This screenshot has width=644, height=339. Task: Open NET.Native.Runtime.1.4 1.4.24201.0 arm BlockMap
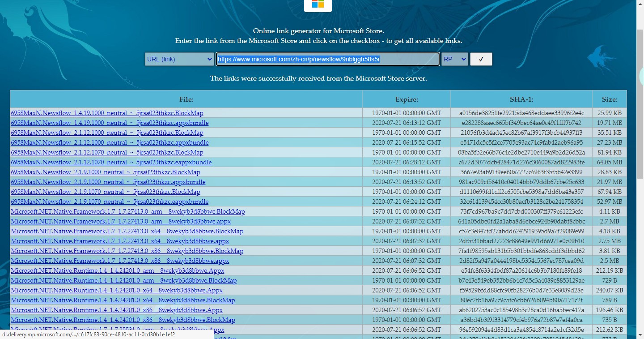(124, 280)
